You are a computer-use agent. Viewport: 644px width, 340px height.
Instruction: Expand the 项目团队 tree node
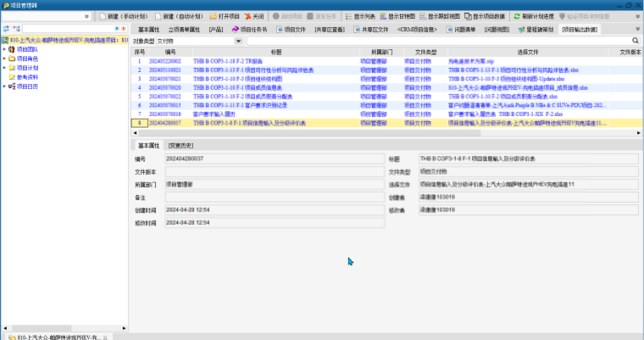click(x=4, y=49)
